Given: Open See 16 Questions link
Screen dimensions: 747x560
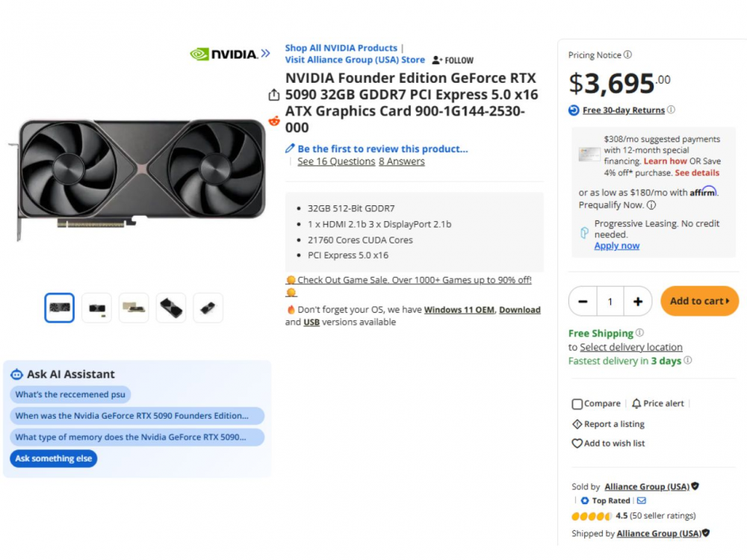Looking at the screenshot, I should tap(336, 161).
